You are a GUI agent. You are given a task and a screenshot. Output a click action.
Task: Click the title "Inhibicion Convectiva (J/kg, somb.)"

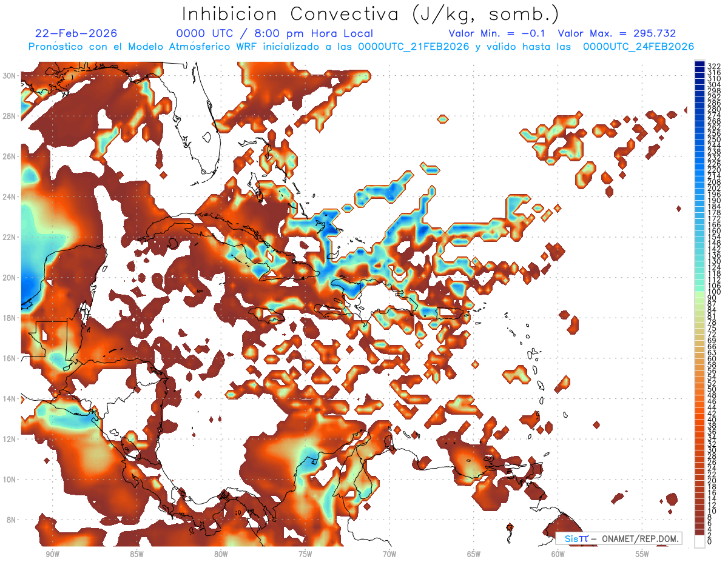click(371, 14)
